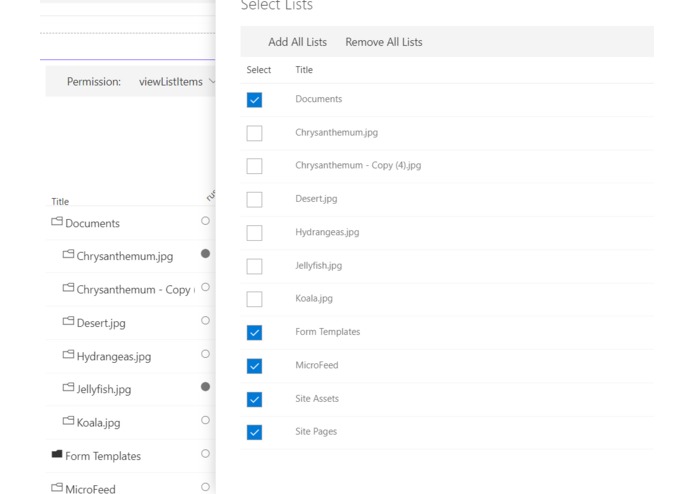Open the Permission viewListItems dropdown

pyautogui.click(x=176, y=82)
